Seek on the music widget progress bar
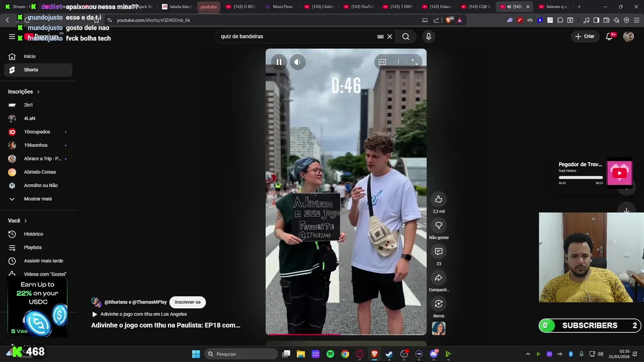644x362 pixels. pyautogui.click(x=581, y=177)
